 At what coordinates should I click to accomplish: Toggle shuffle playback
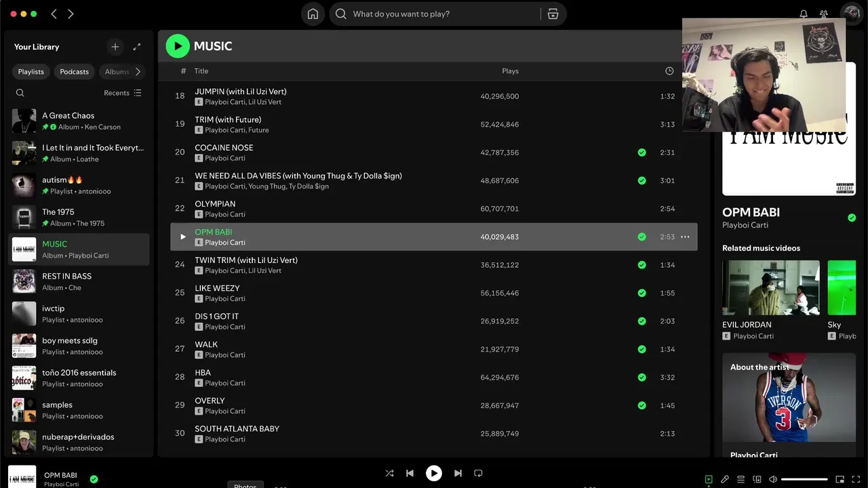click(x=389, y=473)
